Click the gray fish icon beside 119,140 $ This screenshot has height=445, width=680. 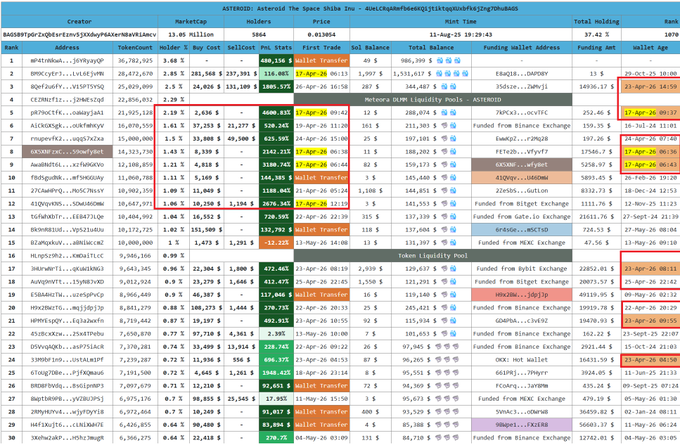tap(444, 295)
